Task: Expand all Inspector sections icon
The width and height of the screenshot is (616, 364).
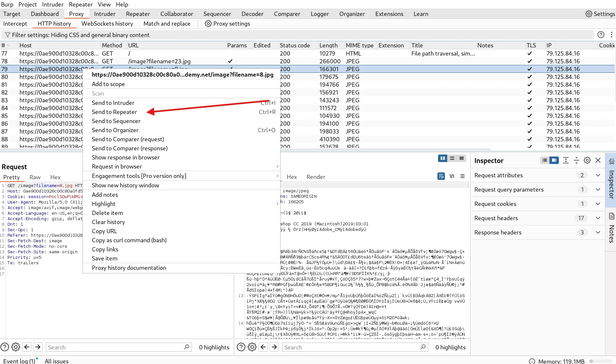Action: tap(566, 160)
